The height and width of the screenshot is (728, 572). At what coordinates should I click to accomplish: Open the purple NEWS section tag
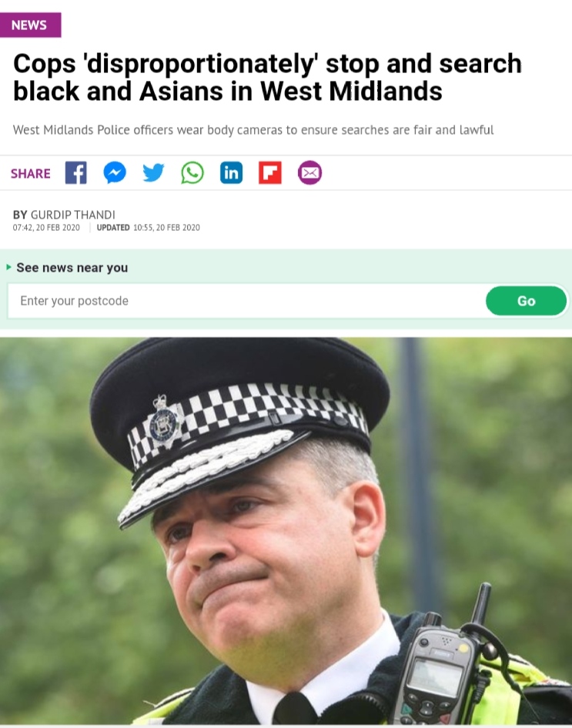(30, 25)
